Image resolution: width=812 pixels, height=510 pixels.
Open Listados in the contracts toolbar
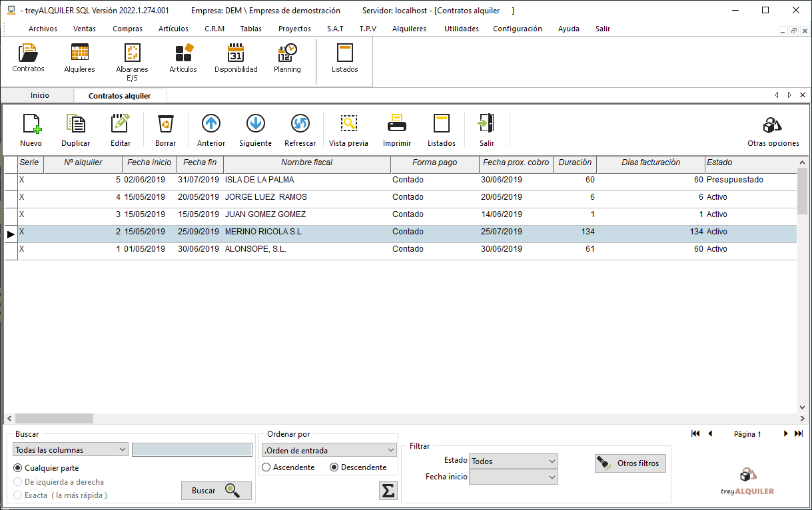[x=442, y=130]
